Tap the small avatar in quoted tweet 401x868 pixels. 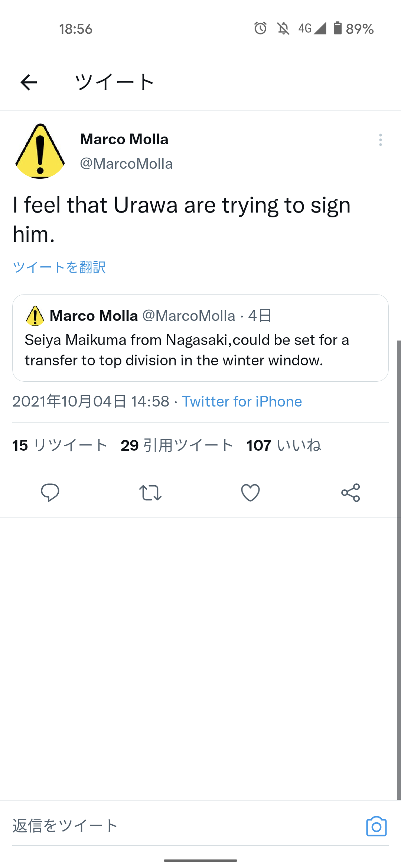point(35,316)
